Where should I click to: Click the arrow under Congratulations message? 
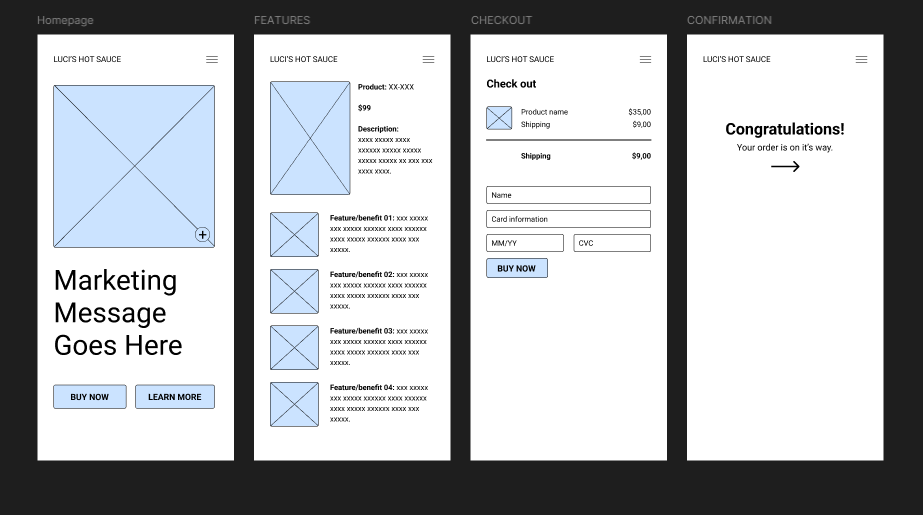coord(785,167)
